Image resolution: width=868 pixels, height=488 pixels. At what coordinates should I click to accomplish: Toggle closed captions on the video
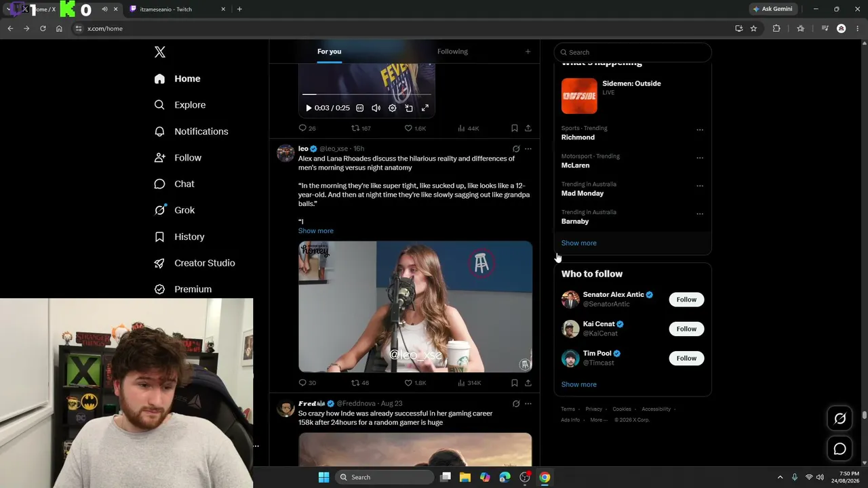coord(359,108)
